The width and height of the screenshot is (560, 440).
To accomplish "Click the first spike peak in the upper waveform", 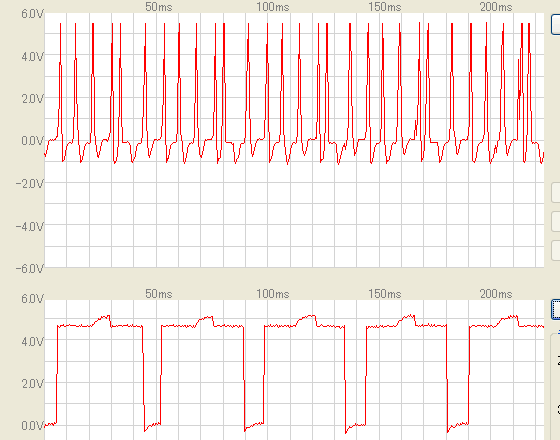I will 61,24.
